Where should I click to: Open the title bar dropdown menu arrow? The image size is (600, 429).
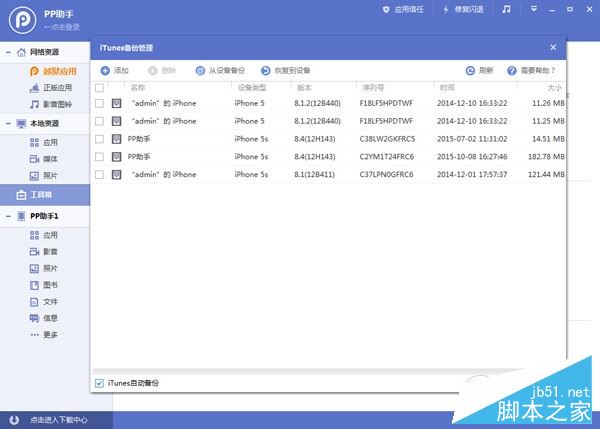coord(533,9)
